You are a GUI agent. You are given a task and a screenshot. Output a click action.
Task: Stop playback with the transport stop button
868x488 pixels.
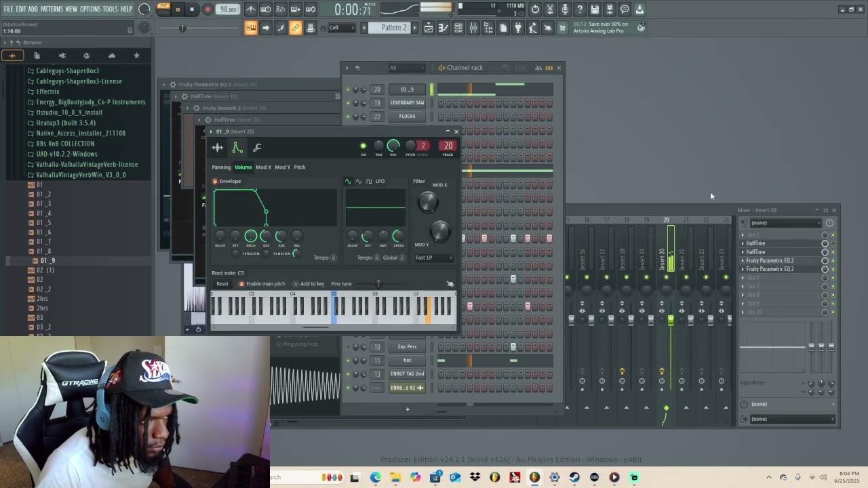192,9
